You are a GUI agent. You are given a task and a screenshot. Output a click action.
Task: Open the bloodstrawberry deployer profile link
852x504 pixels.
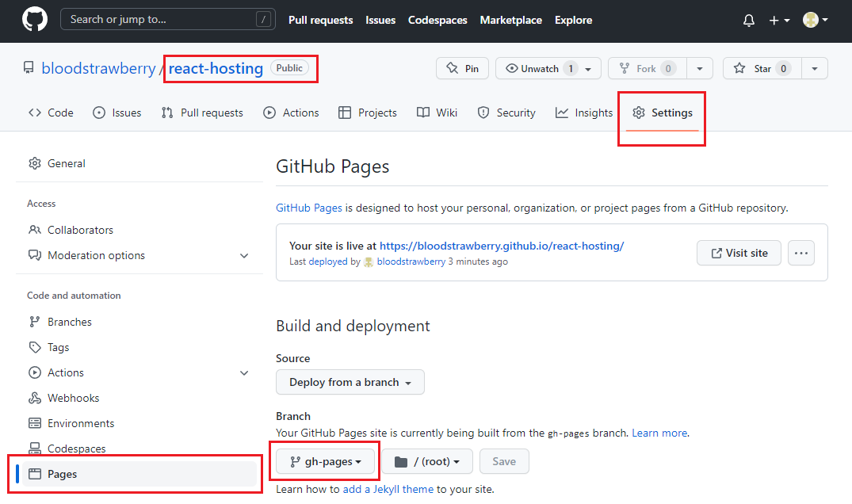point(411,262)
